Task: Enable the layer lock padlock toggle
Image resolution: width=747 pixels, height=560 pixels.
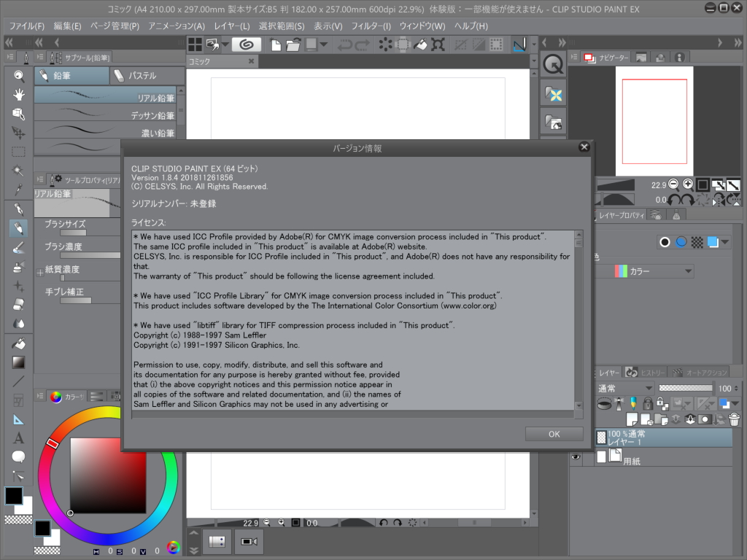Action: point(648,403)
